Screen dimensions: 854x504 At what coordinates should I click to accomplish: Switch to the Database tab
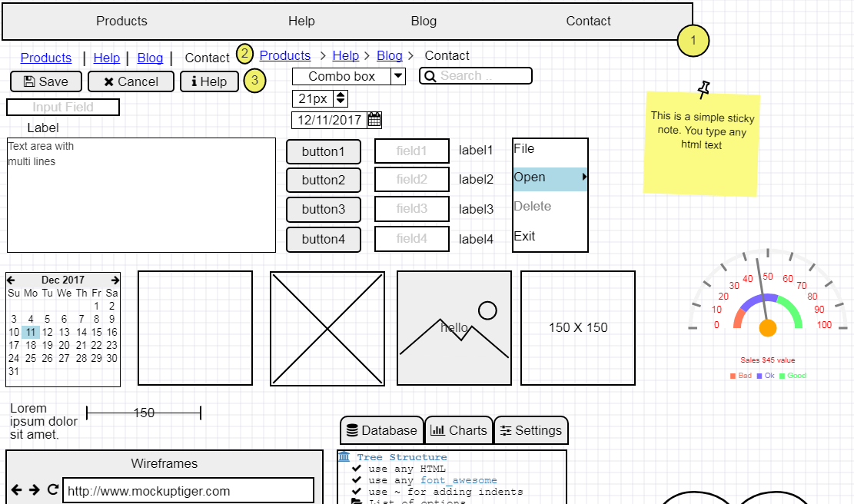[x=382, y=429]
